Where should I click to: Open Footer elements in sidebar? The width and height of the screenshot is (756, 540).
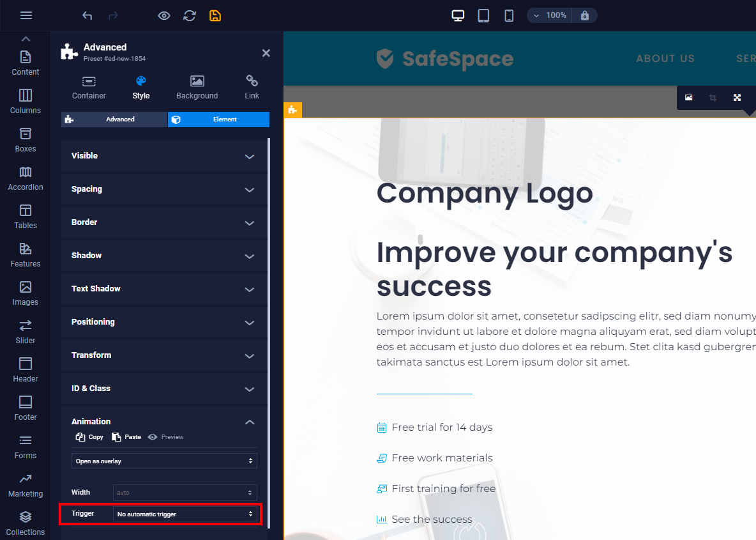pyautogui.click(x=26, y=408)
